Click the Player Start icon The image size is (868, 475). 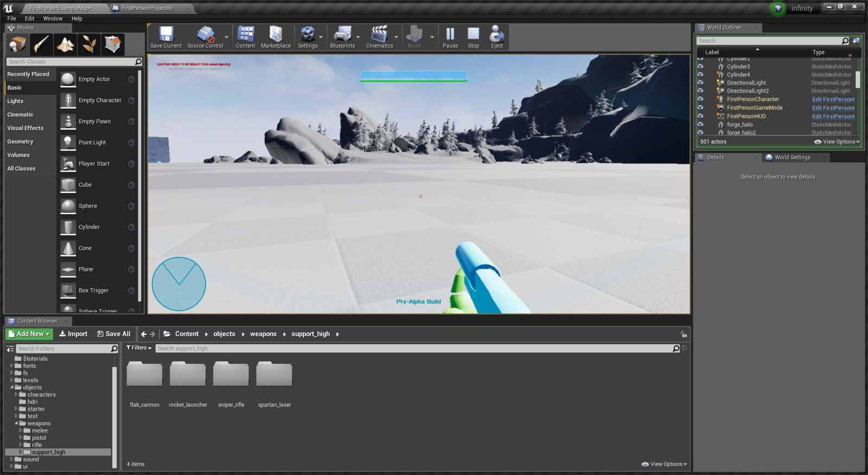point(68,164)
